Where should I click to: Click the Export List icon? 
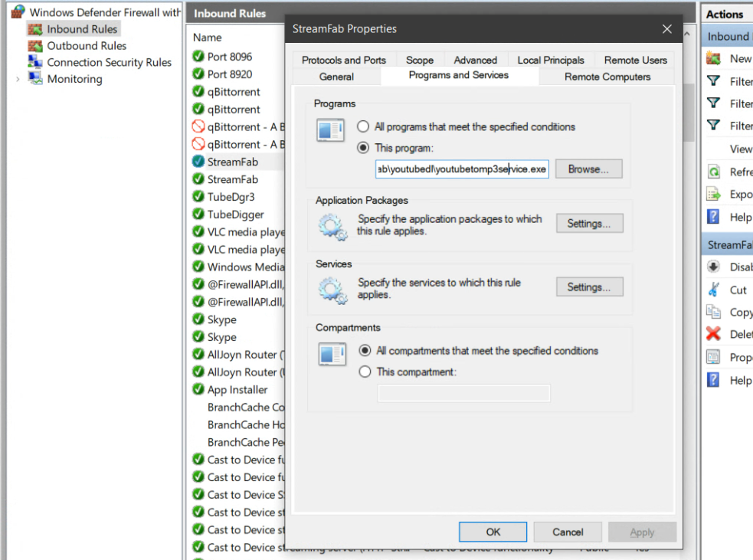pyautogui.click(x=714, y=194)
